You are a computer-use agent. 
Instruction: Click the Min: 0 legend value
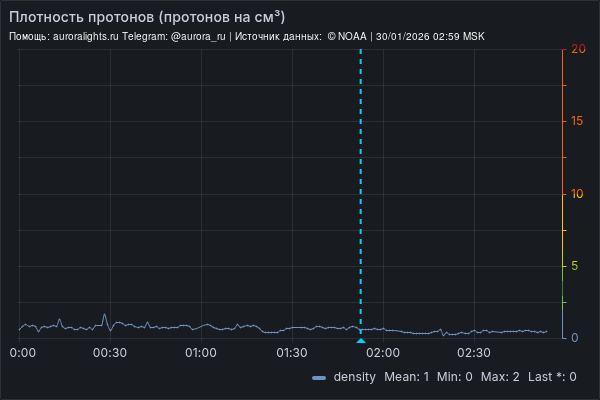[455, 378]
